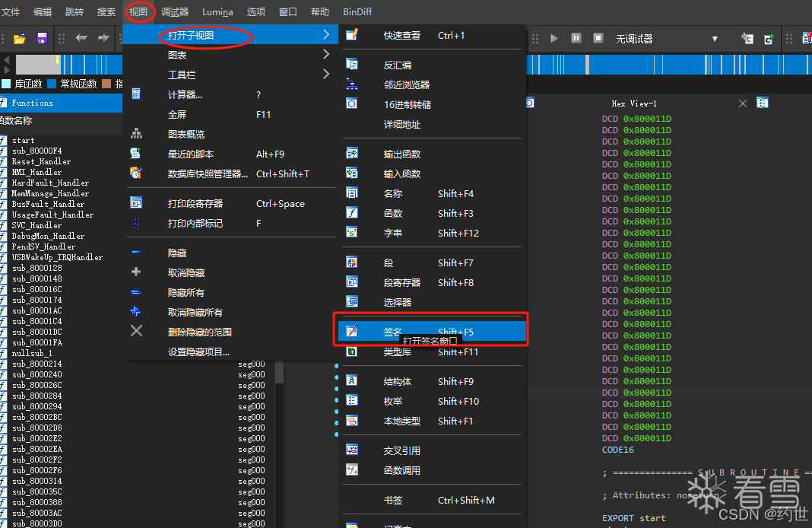The image size is (812, 528).
Task: Select Reset_Handler in Functions list
Action: tap(41, 161)
